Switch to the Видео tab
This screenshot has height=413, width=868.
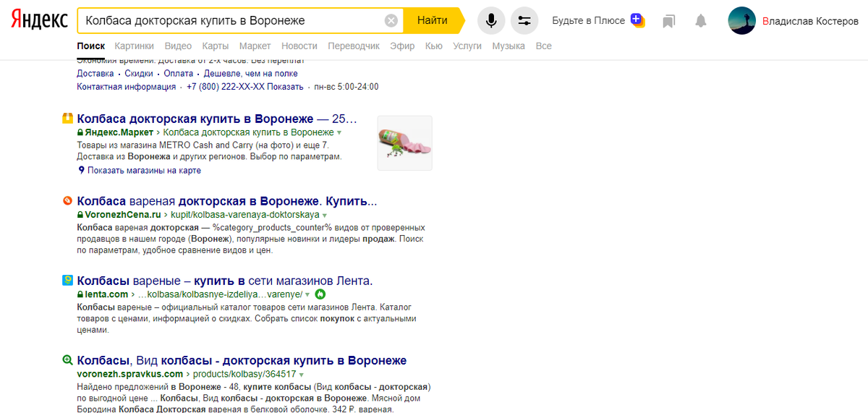(x=178, y=46)
